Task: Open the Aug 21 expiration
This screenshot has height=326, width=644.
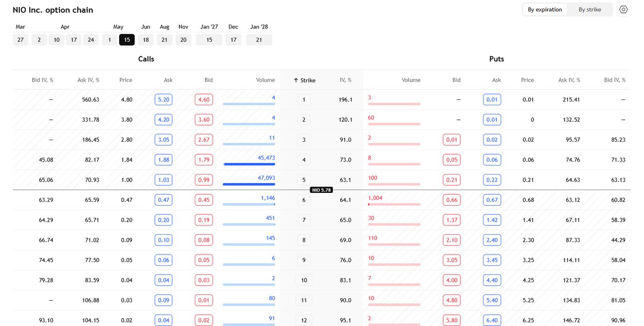Action: [x=164, y=40]
